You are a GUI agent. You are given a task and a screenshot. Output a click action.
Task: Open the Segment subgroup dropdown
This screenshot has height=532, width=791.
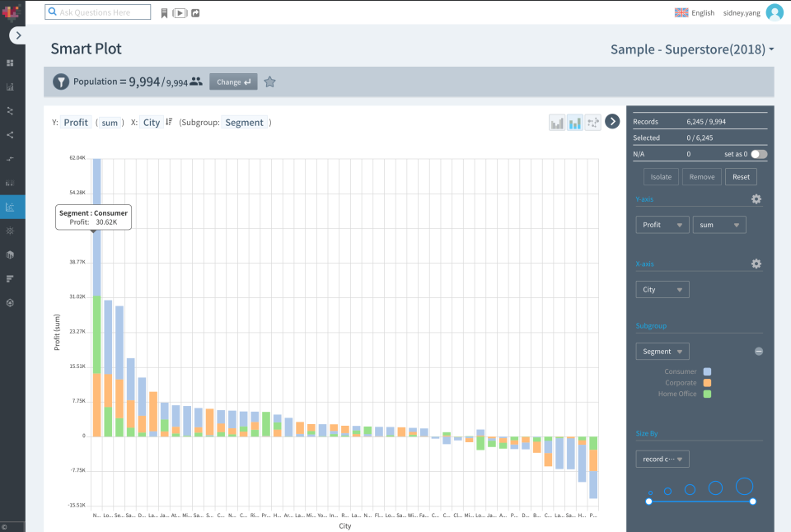662,351
